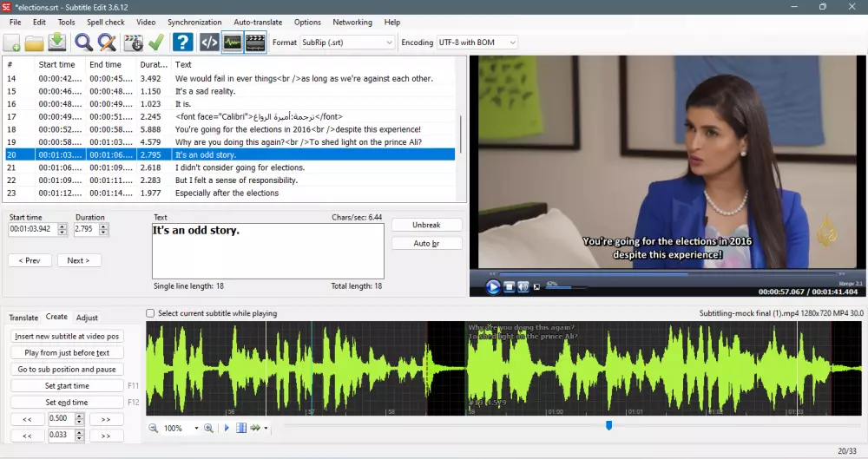This screenshot has width=868, height=459.
Task: Open a subtitle file via folder icon
Action: 35,43
